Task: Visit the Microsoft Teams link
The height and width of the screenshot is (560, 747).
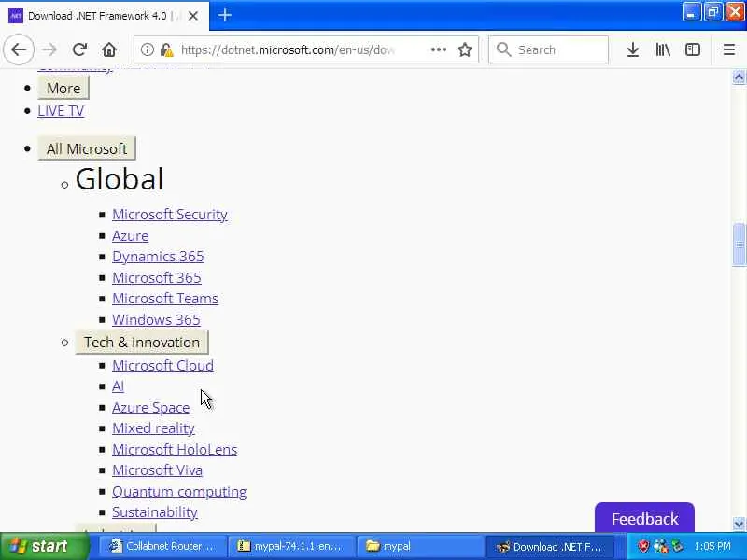Action: click(x=165, y=299)
